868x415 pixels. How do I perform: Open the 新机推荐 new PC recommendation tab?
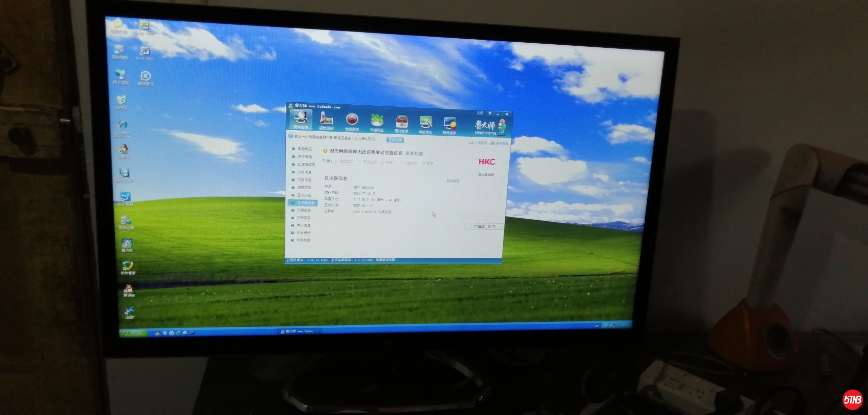pyautogui.click(x=449, y=126)
